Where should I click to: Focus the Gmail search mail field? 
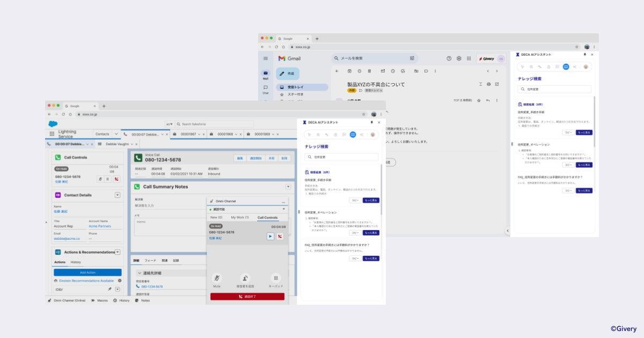coord(374,58)
